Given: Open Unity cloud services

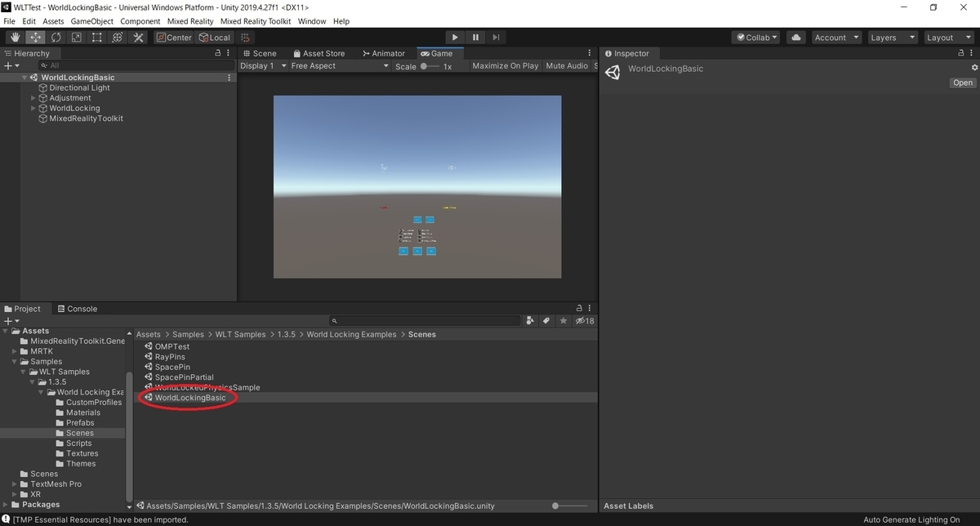Looking at the screenshot, I should pos(796,38).
